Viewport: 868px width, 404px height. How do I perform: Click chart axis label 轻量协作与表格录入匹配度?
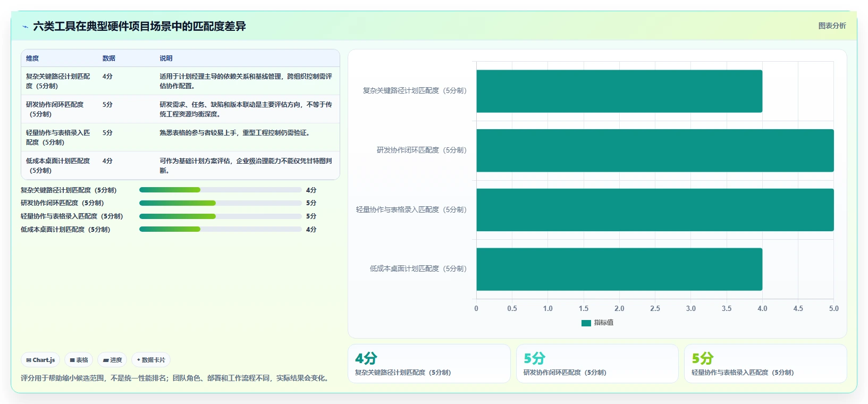(411, 210)
